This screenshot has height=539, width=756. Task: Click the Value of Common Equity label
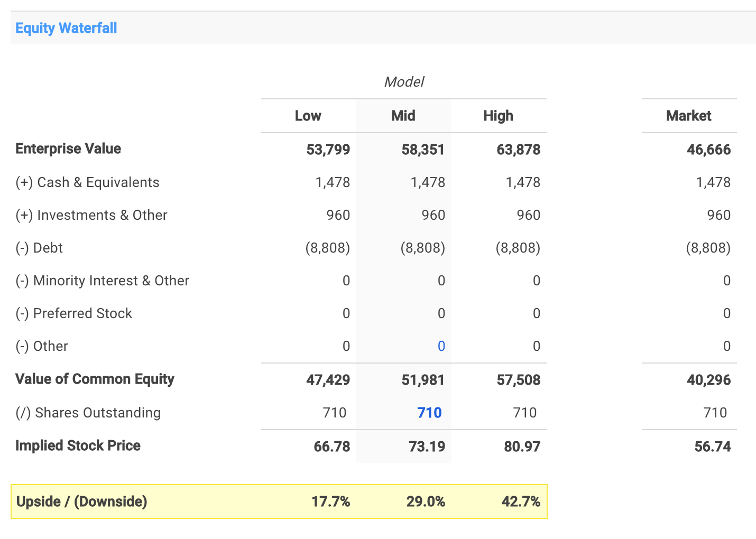[95, 379]
